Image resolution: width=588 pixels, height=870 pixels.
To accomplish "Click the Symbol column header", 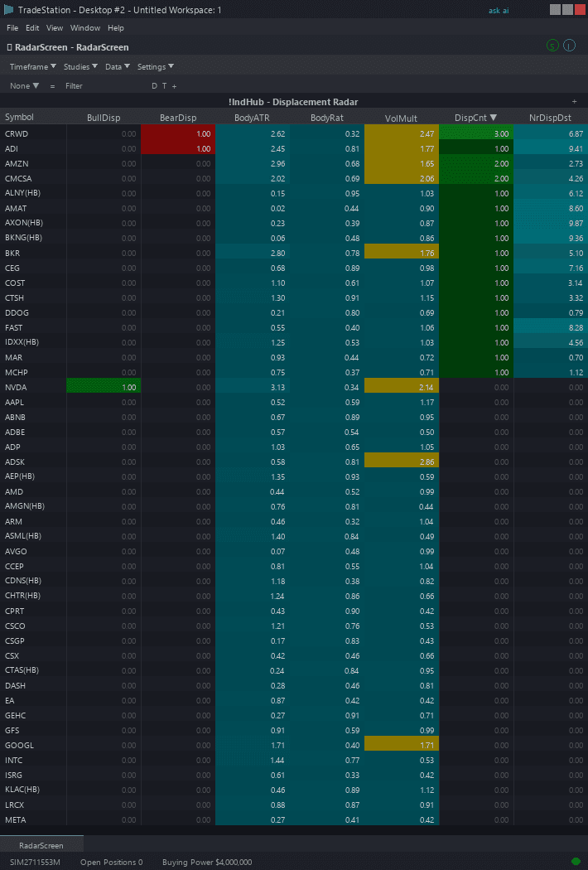I will coord(19,117).
